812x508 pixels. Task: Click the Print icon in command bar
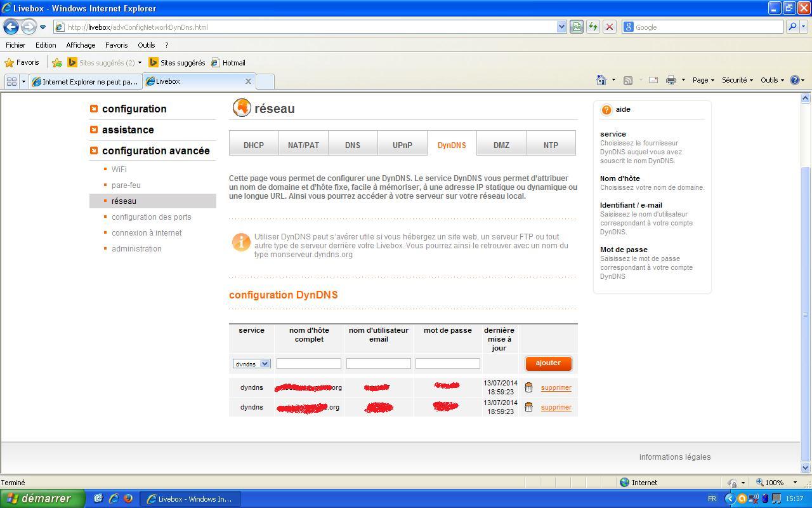click(671, 80)
